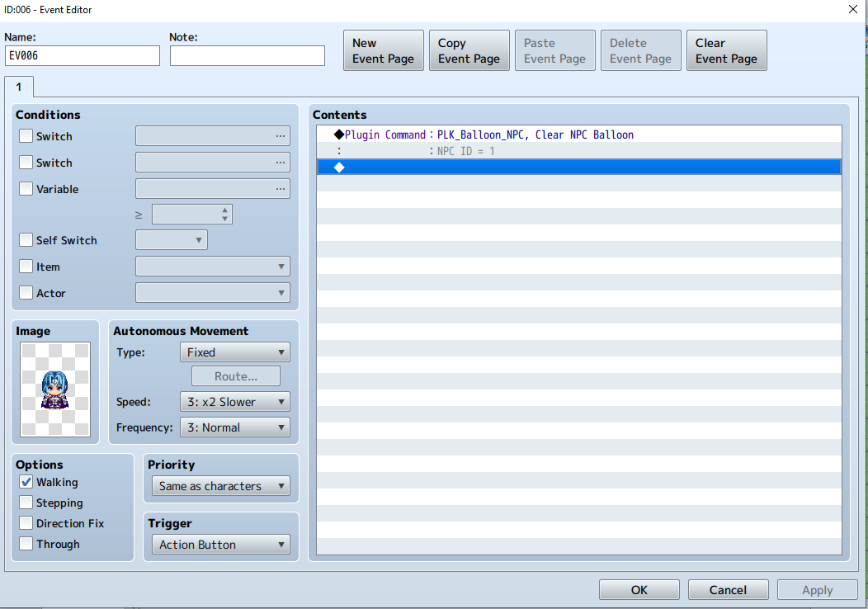
Task: Select the character sprite image thumbnail
Action: [x=55, y=389]
